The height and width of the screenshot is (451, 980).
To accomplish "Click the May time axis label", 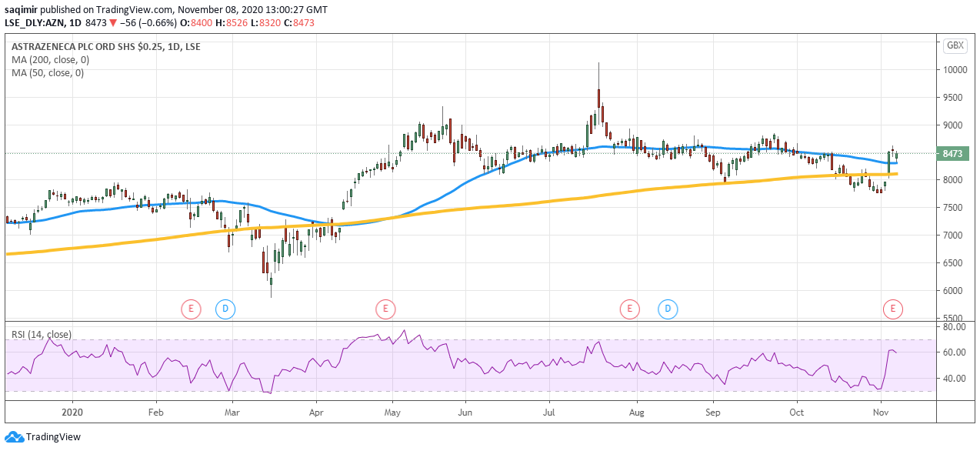I will [x=392, y=413].
